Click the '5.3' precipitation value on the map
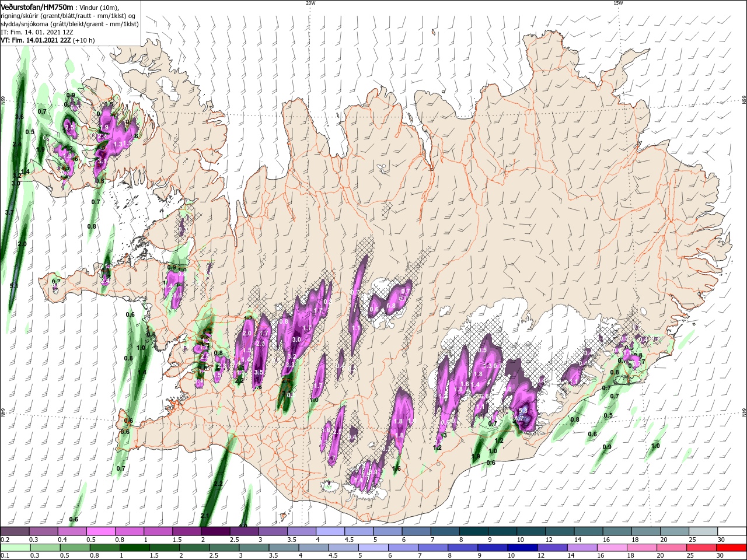The height and width of the screenshot is (560, 747). point(523,411)
